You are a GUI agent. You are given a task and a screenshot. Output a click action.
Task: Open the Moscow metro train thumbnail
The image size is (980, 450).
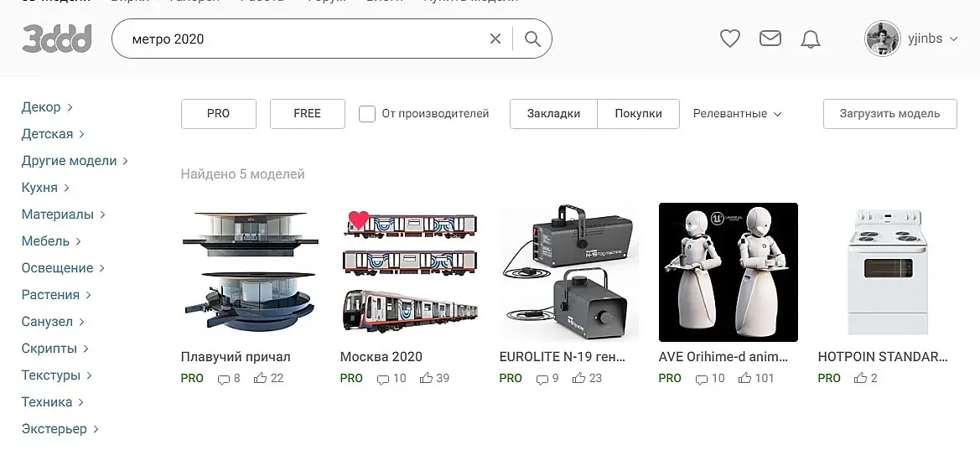[x=409, y=272]
